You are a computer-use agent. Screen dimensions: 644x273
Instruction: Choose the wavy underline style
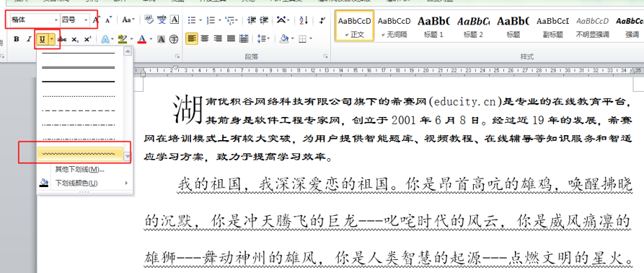pos(79,153)
